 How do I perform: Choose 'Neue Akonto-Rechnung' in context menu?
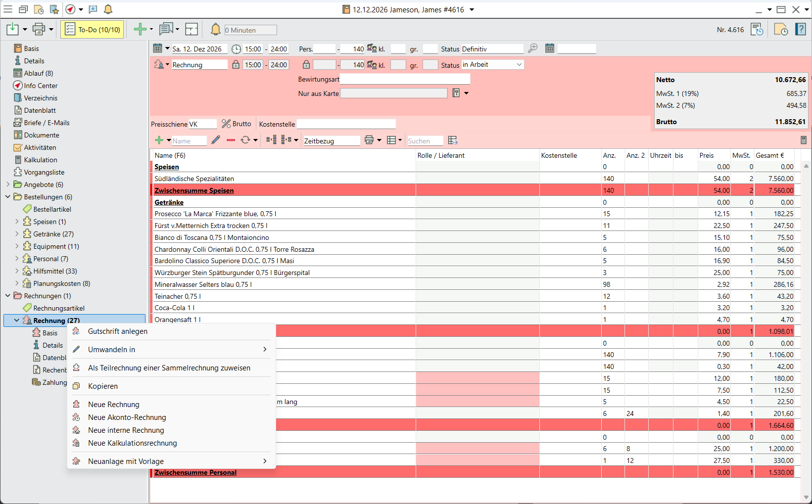(127, 417)
